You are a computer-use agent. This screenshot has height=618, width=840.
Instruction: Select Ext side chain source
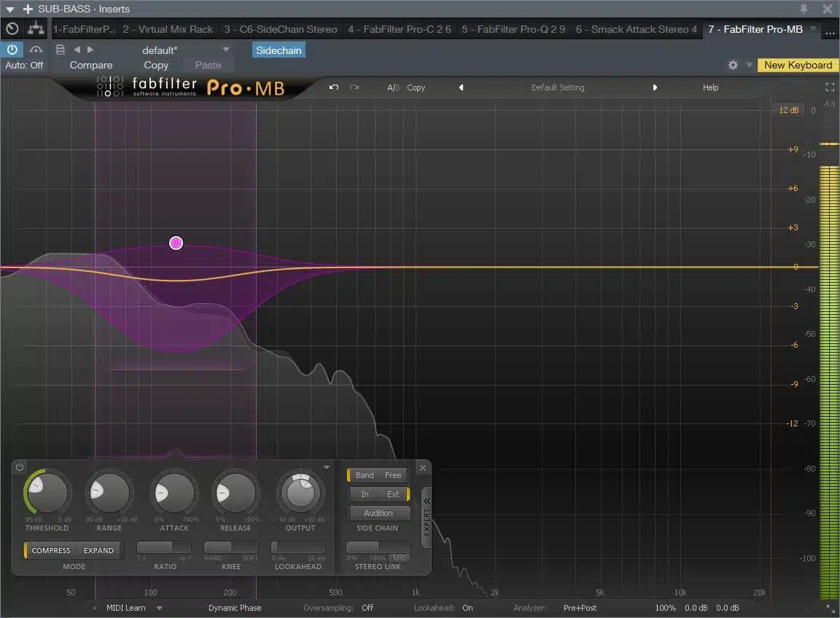pos(393,494)
